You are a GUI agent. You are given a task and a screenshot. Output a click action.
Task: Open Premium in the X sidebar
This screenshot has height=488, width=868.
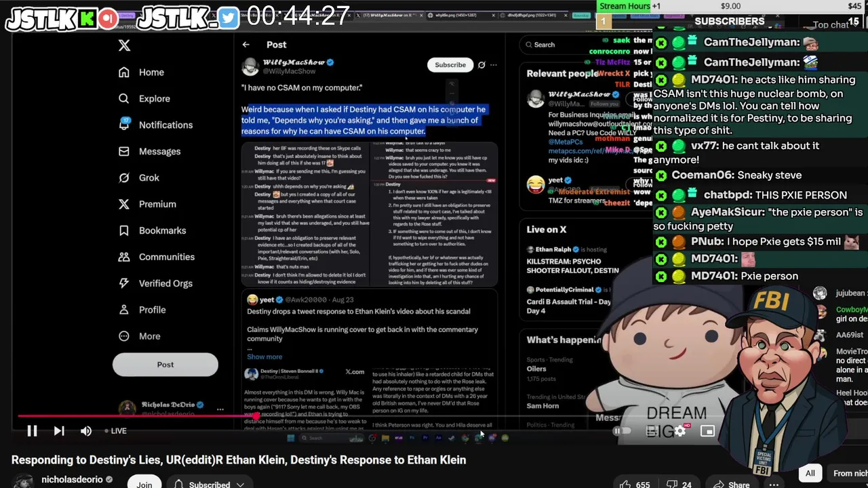(x=147, y=205)
